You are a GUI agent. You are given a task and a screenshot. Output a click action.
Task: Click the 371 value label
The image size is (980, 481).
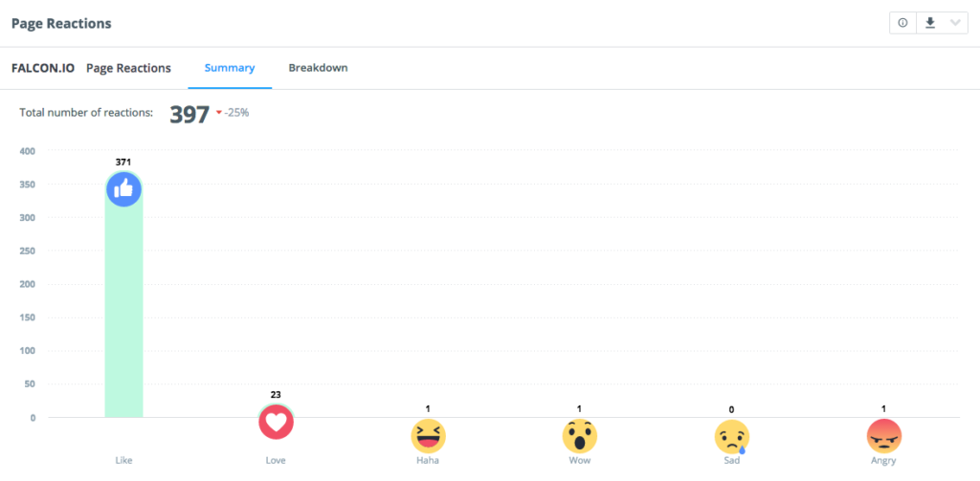[123, 162]
